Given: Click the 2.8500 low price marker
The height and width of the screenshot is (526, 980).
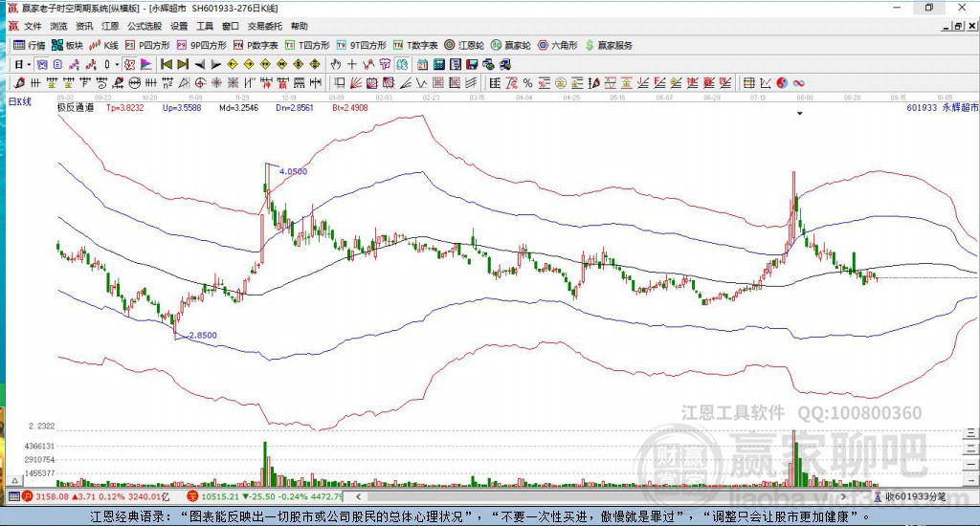Looking at the screenshot, I should [203, 335].
